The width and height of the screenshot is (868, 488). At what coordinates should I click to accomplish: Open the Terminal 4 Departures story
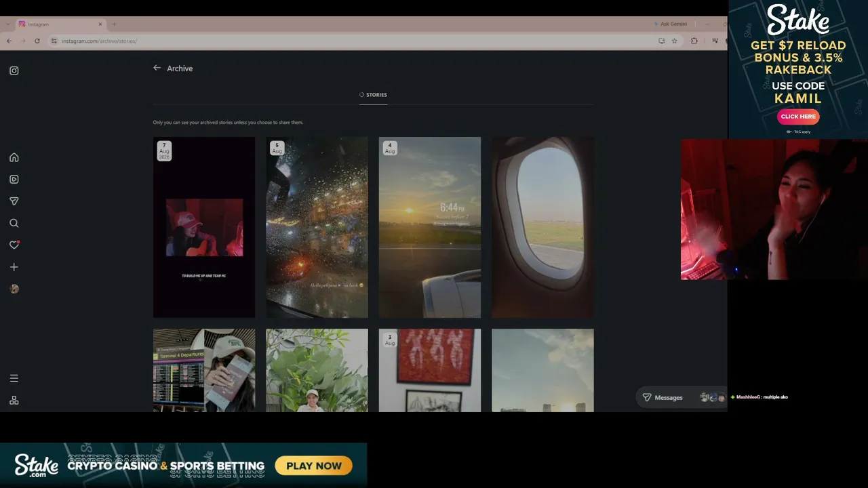[x=204, y=370]
